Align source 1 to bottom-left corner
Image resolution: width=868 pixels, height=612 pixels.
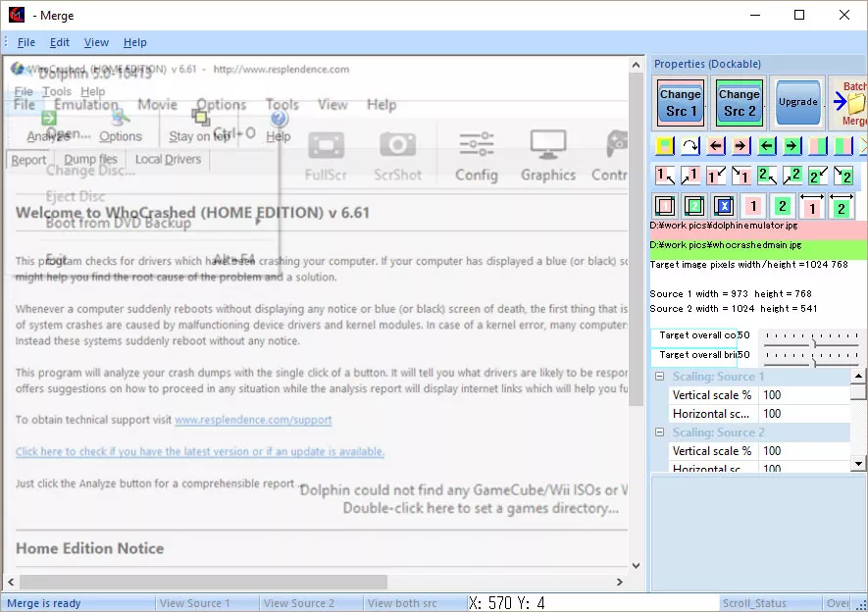[716, 176]
